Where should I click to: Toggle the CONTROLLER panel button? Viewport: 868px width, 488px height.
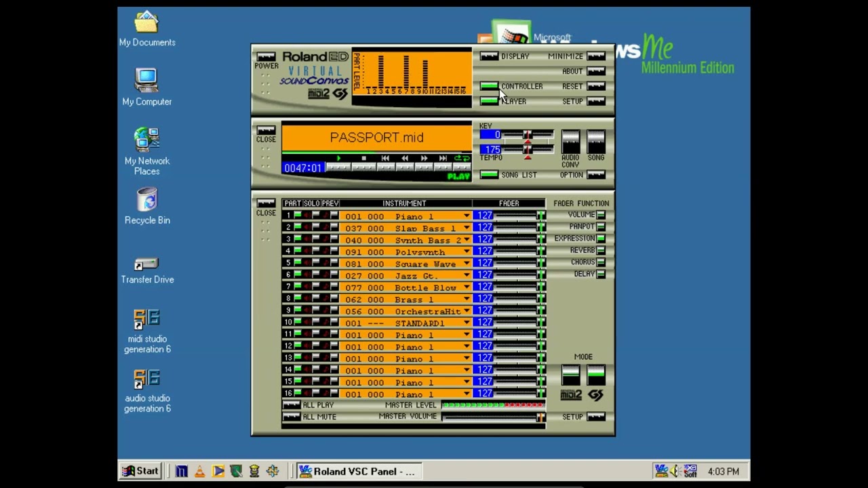tap(489, 86)
